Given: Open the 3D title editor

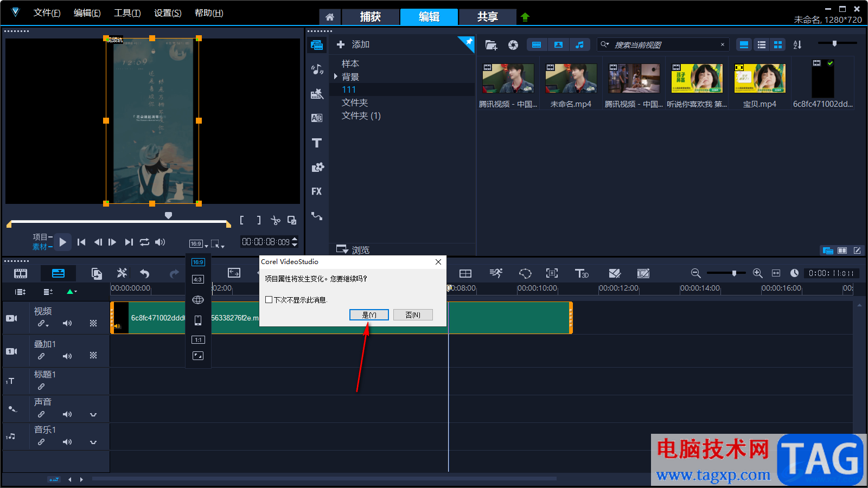Looking at the screenshot, I should [582, 273].
